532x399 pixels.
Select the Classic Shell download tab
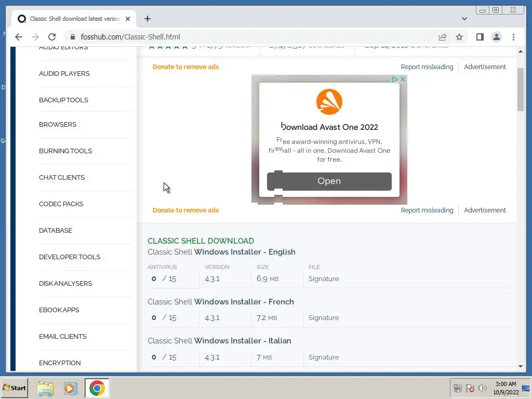click(74, 19)
